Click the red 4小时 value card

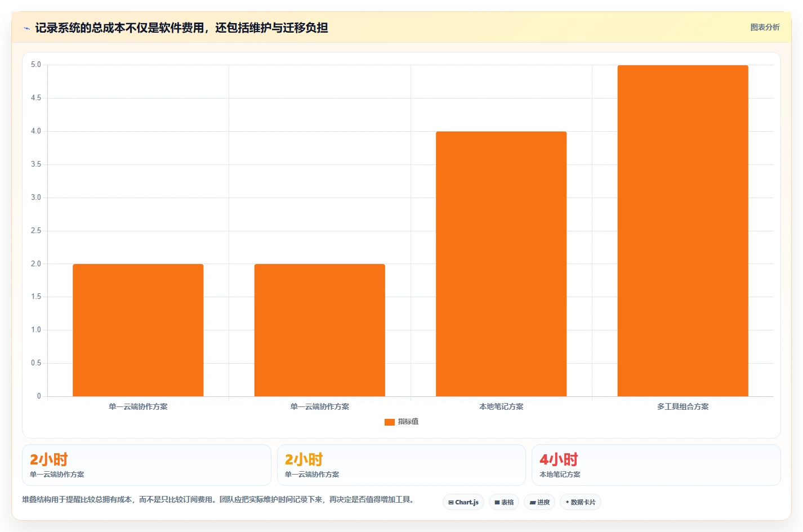tap(656, 465)
